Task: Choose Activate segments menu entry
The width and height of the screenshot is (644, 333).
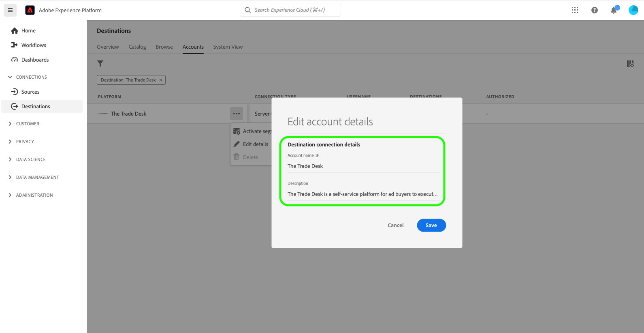Action: [257, 131]
